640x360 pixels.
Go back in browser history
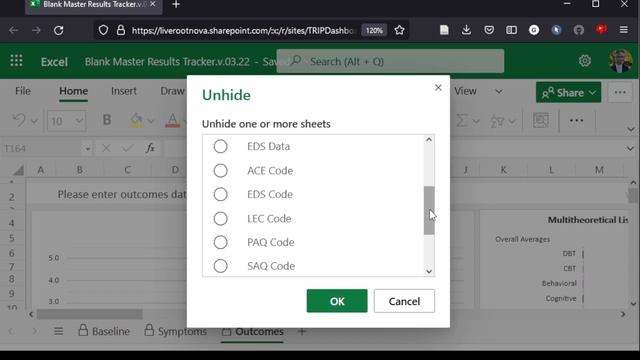(13, 30)
